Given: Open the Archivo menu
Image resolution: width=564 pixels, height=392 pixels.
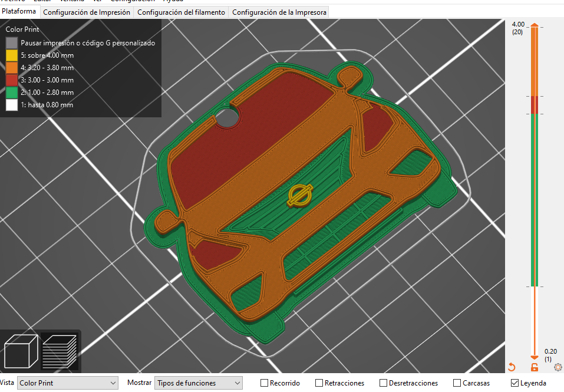Looking at the screenshot, I should [x=14, y=1].
